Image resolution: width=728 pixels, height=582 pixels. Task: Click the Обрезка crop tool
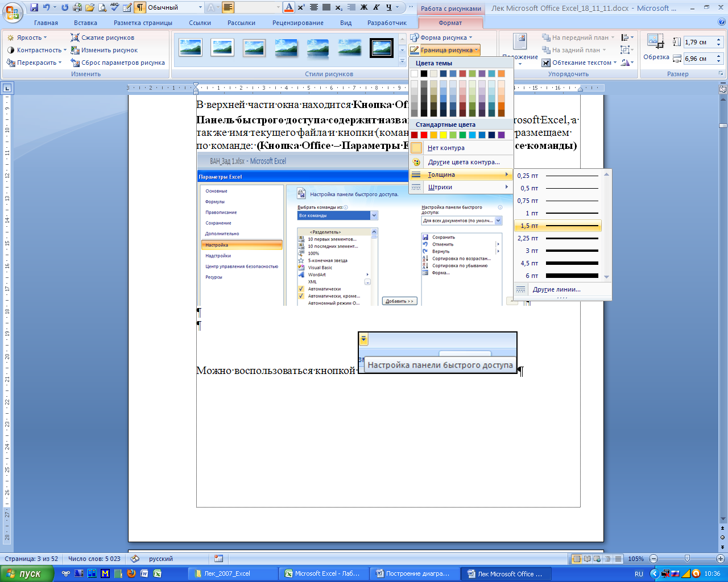[x=656, y=47]
